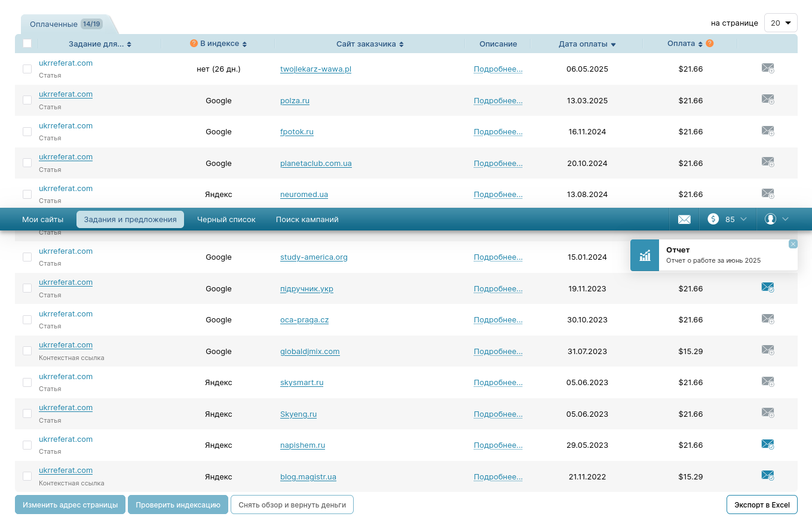Check the box for study-america.org row
Viewport: 812px width, 529px height.
tap(27, 257)
